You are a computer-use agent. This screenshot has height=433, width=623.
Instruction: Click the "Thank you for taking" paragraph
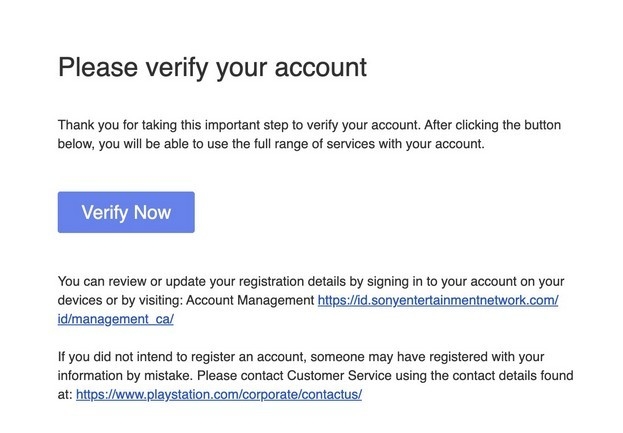(x=310, y=135)
